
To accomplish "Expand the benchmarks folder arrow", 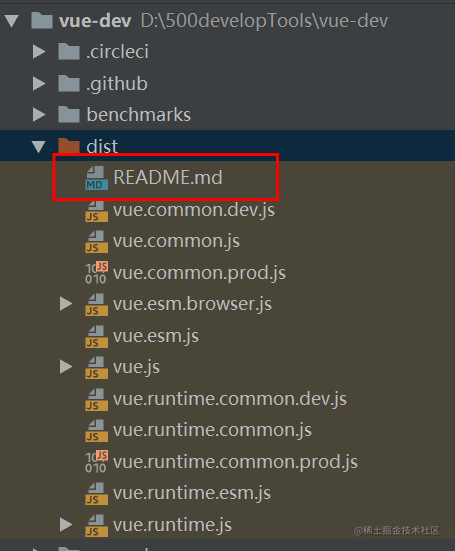I will click(x=39, y=115).
